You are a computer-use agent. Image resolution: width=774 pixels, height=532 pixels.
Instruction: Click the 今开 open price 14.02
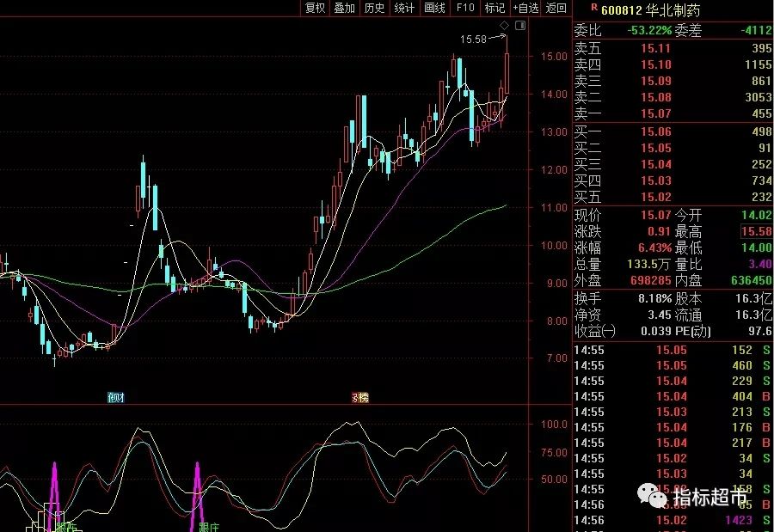pos(756,215)
